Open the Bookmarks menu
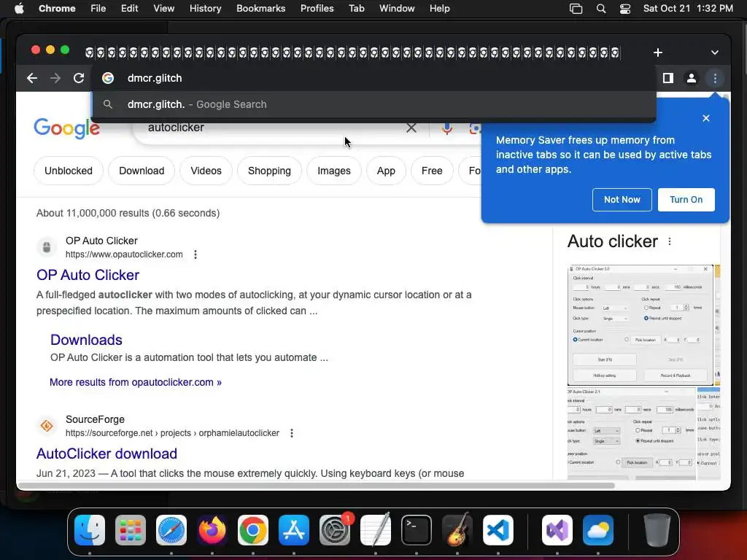This screenshot has height=560, width=747. [x=261, y=9]
